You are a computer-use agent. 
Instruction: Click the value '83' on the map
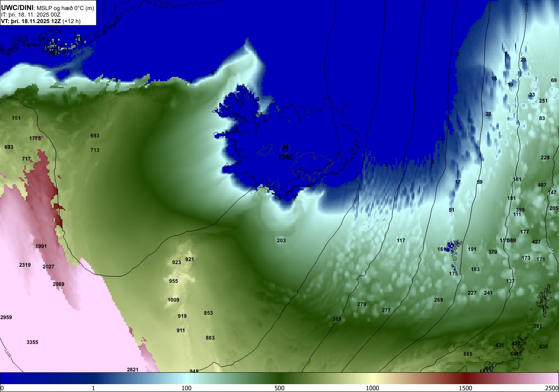coord(542,118)
